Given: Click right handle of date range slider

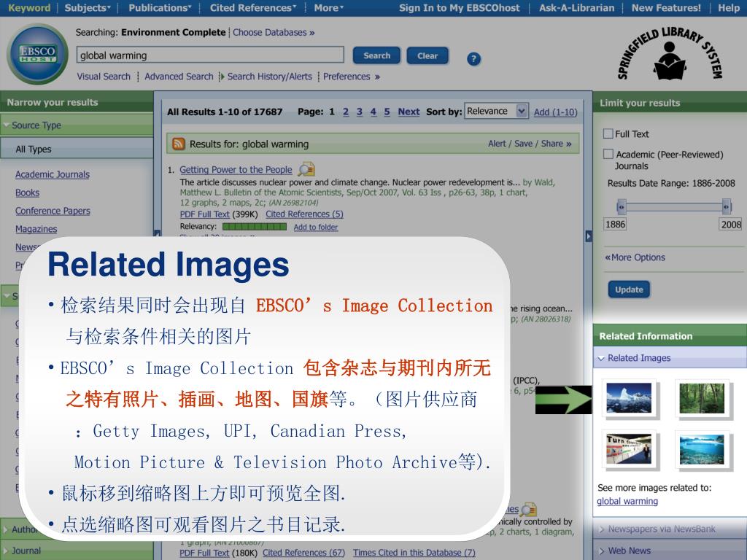Looking at the screenshot, I should 727,207.
